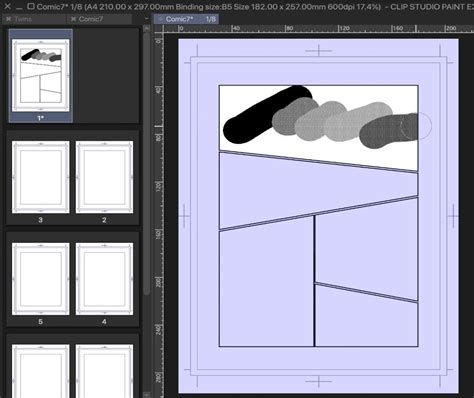Screen dimensions: 474x398
Task: Restore the Clip Studio Paint window size
Action: 31,6
